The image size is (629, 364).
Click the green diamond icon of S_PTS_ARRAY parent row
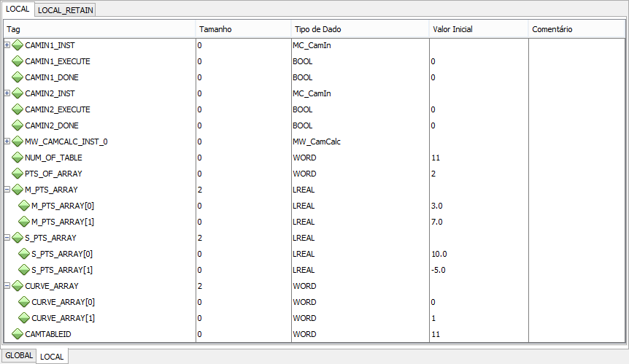[x=18, y=238]
